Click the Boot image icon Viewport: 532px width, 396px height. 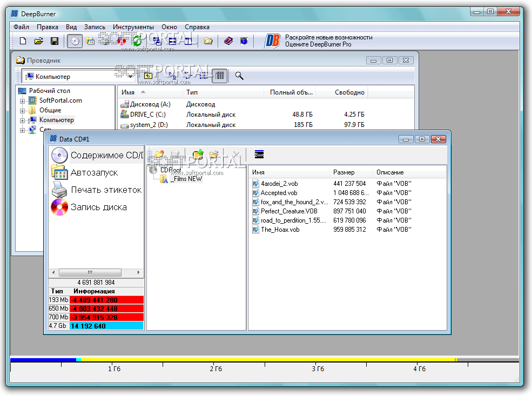tap(259, 155)
